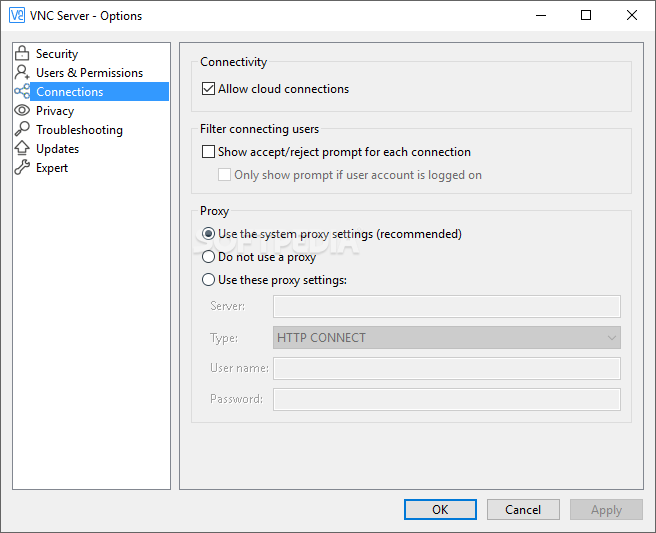
Task: Dismiss dialog with Cancel button
Action: (x=523, y=510)
